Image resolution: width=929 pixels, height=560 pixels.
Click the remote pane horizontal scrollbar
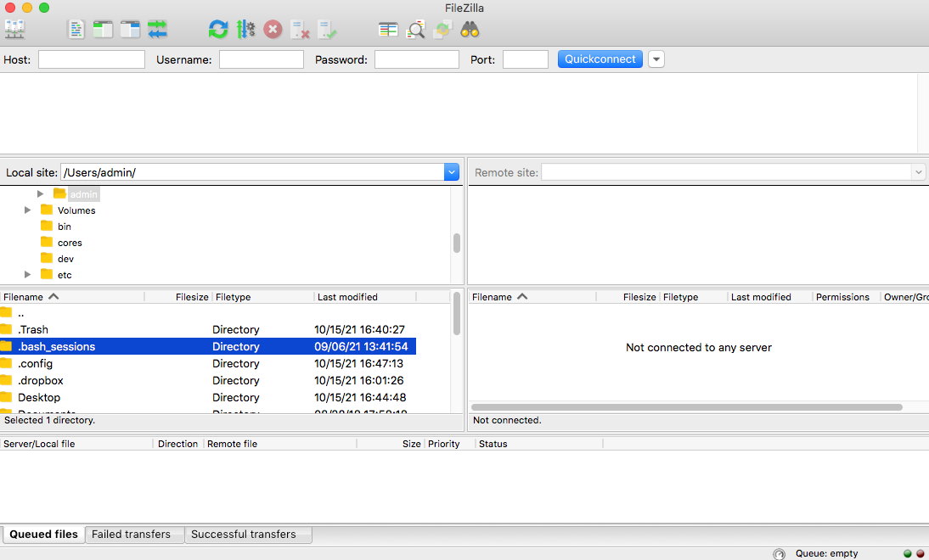(687, 407)
